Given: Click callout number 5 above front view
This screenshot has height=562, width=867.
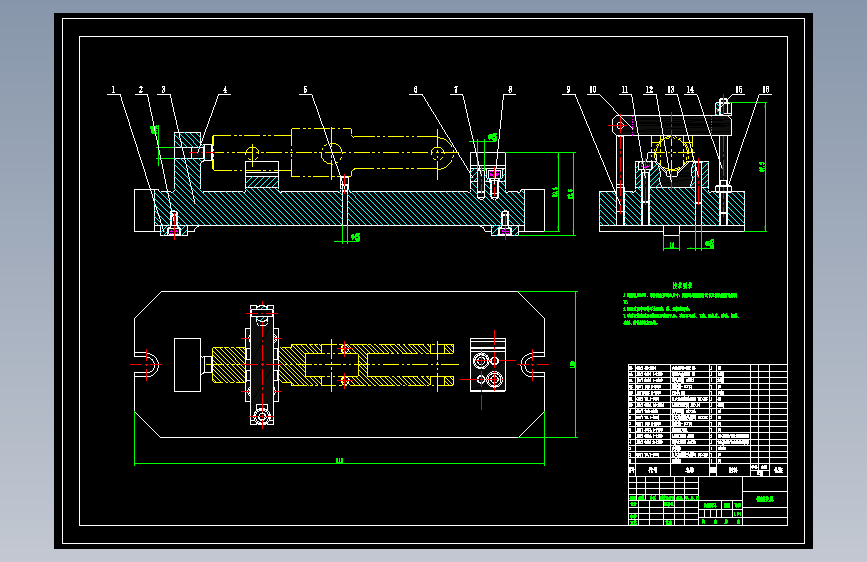Looking at the screenshot, I should (305, 90).
